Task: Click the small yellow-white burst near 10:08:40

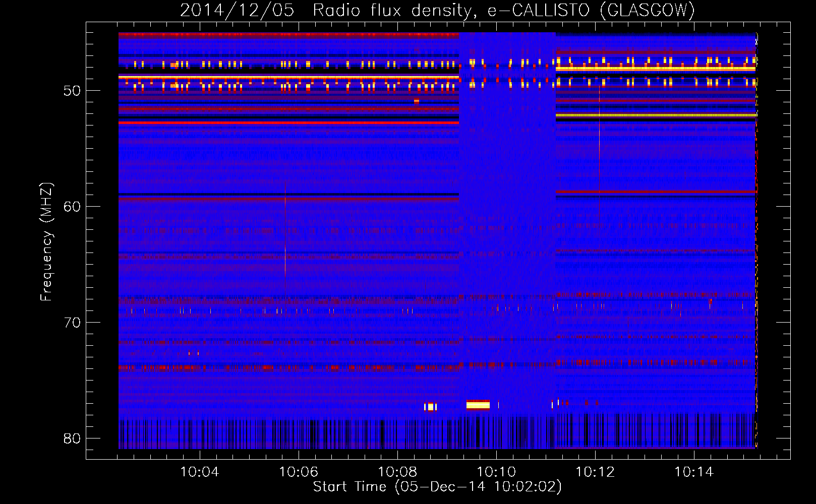Action: (430, 407)
